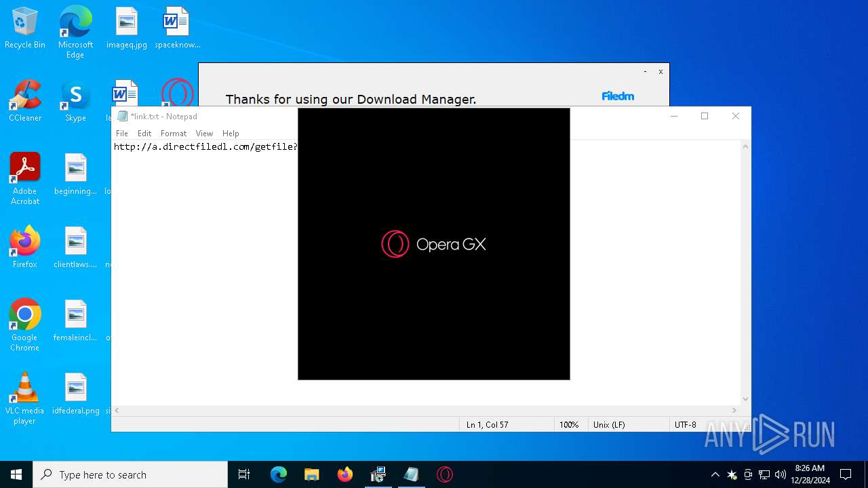Open Notepad View menu
The image size is (868, 488).
(x=204, y=134)
